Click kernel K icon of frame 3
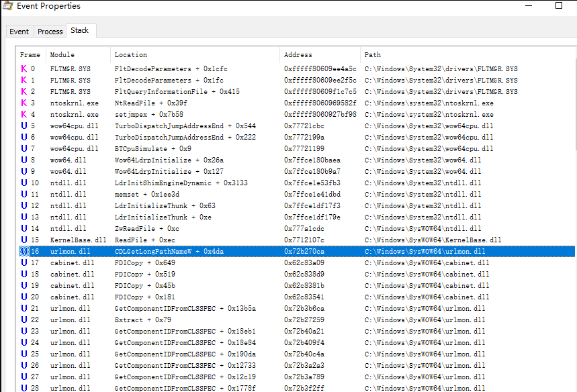The width and height of the screenshot is (577, 392). coord(24,103)
